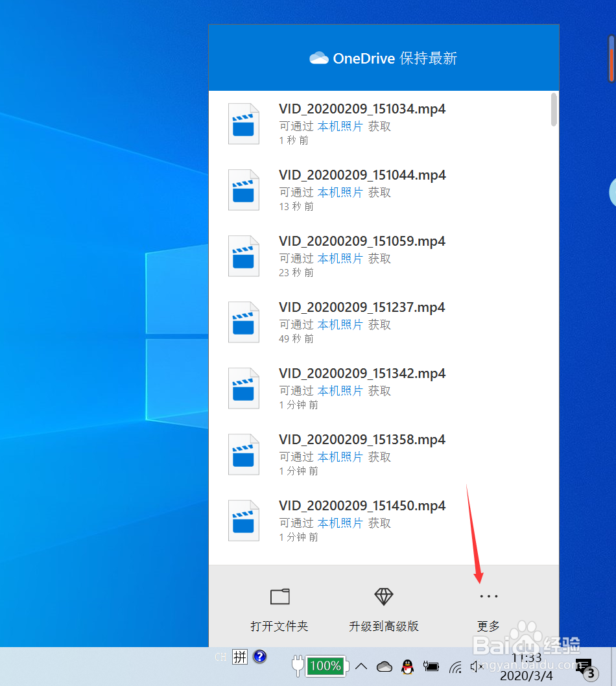The image size is (616, 686).
Task: Click 升级到高级版 button label
Action: [384, 626]
